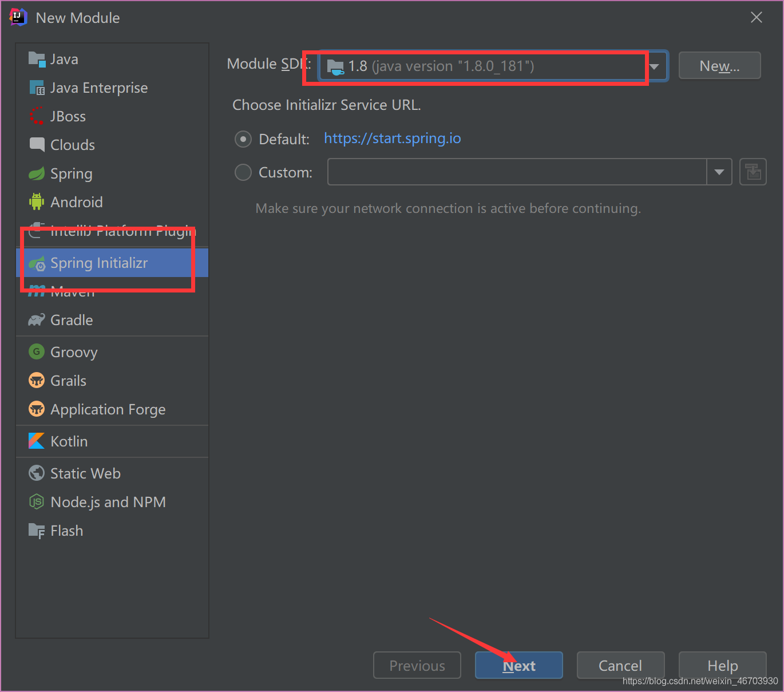Open the Custom URL dropdown arrow

click(719, 172)
